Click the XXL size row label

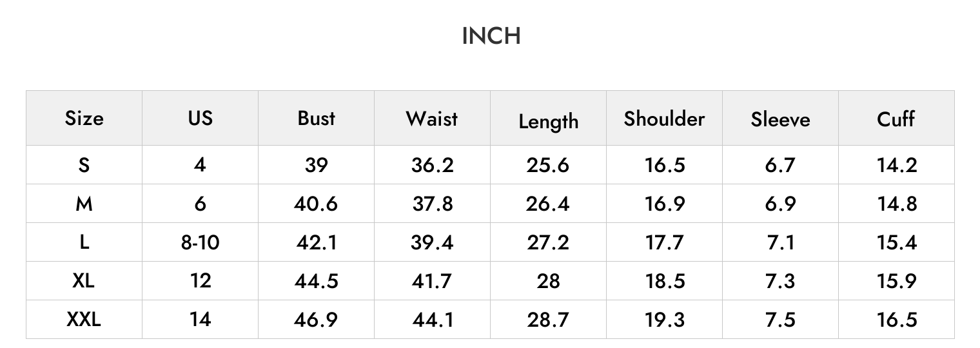(84, 320)
